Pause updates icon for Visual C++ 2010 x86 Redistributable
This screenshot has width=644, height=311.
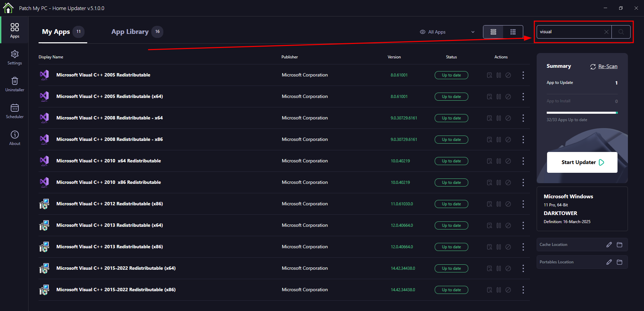499,183
